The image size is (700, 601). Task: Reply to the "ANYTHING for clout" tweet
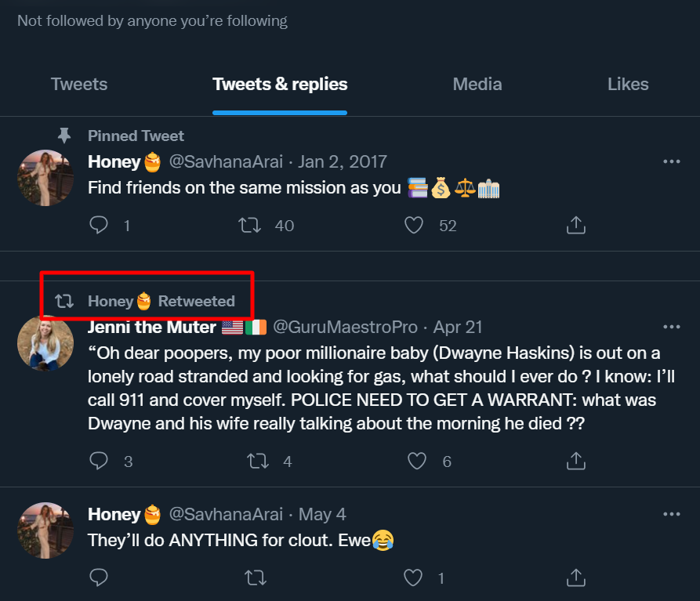(99, 578)
